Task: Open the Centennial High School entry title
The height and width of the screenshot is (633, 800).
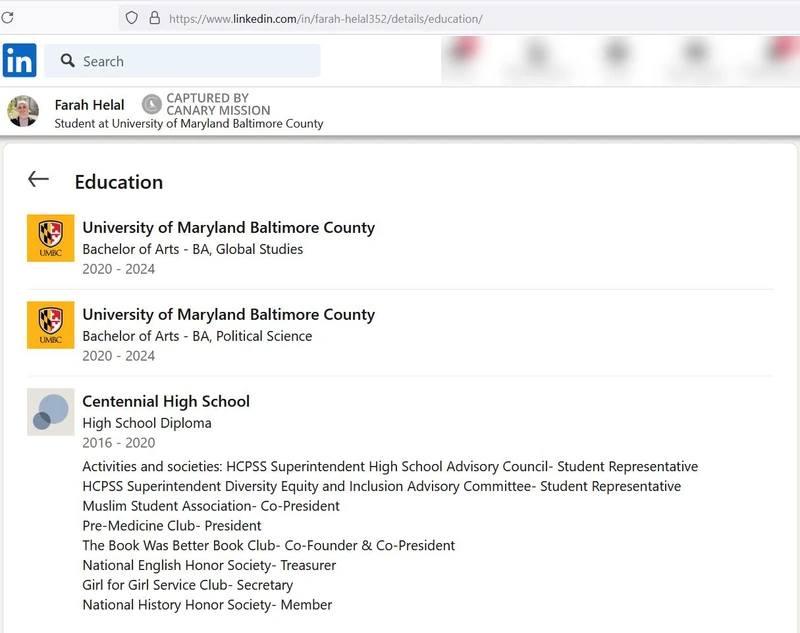Action: (166, 401)
